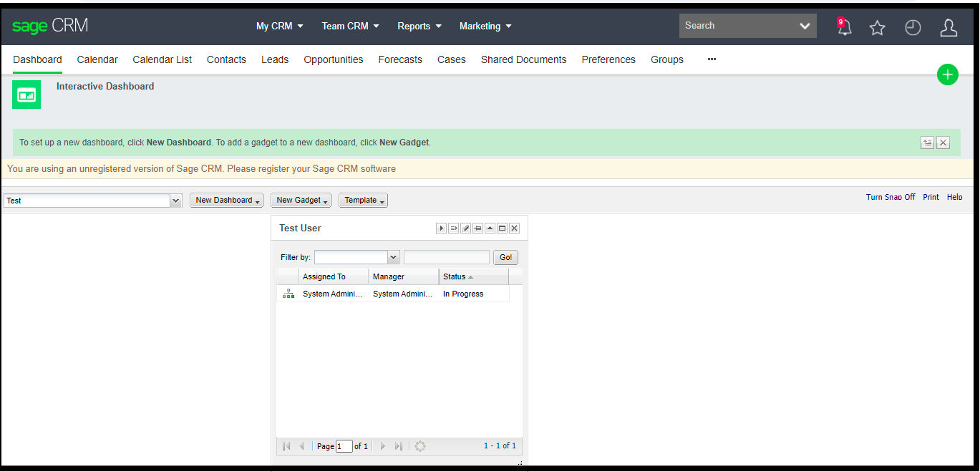Open the favorites star icon
This screenshot has height=472, width=980.
[878, 28]
